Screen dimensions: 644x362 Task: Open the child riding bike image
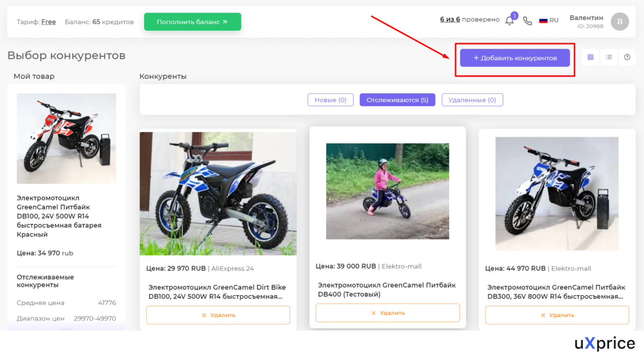[x=387, y=191]
